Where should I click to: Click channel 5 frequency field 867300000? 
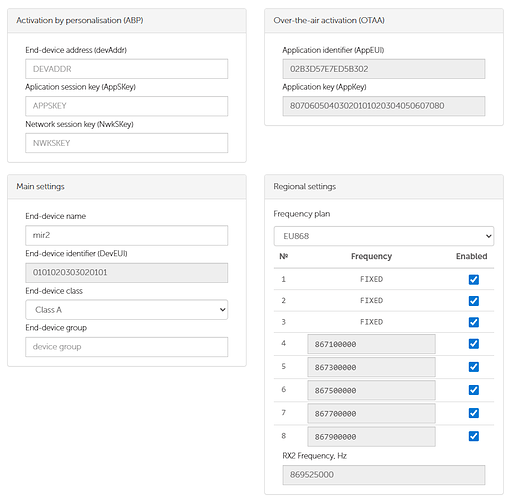click(371, 367)
